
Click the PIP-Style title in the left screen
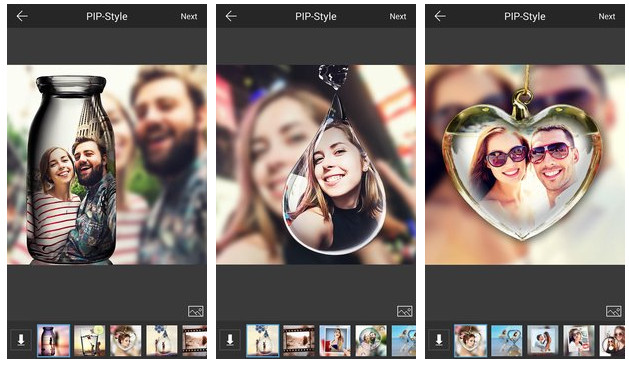(x=107, y=16)
